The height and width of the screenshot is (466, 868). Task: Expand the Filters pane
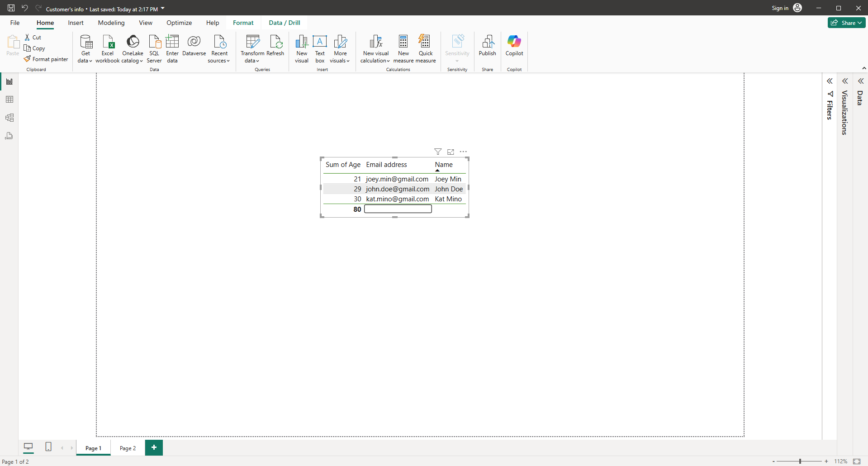[830, 81]
